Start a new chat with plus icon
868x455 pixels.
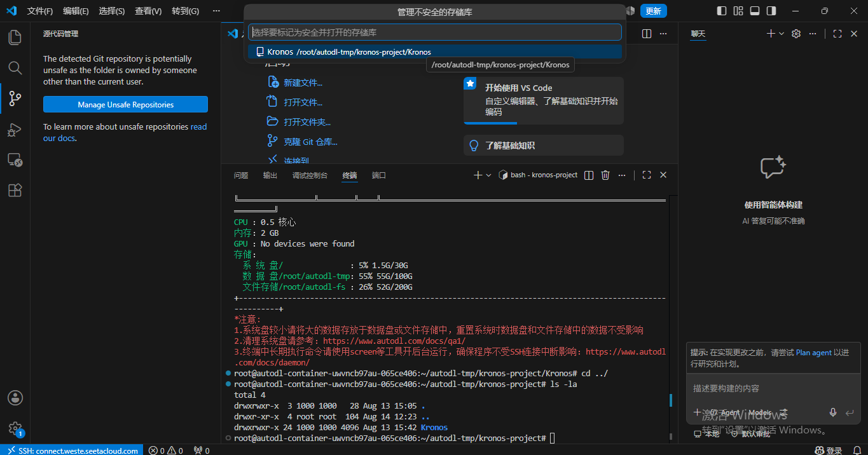click(x=771, y=34)
